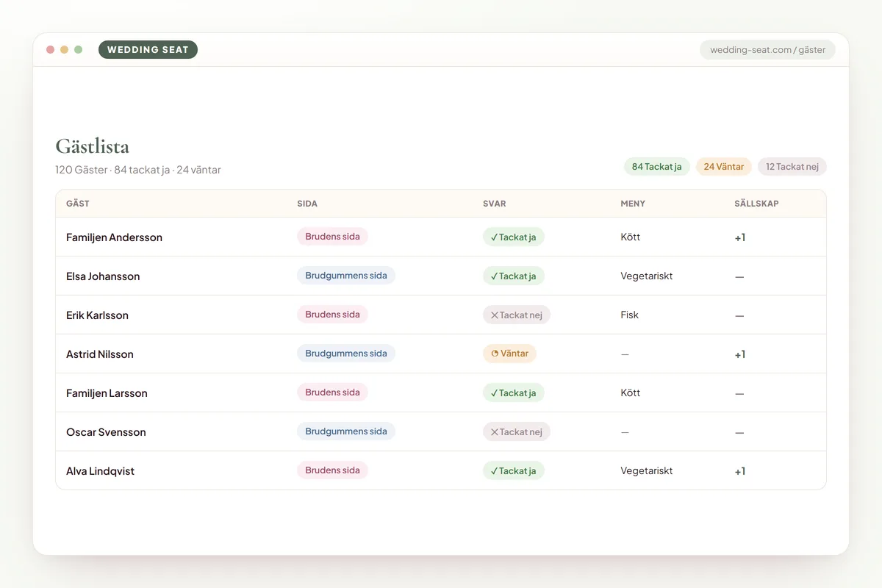Click Tackat ja status for Familjen Larsson

coord(514,393)
